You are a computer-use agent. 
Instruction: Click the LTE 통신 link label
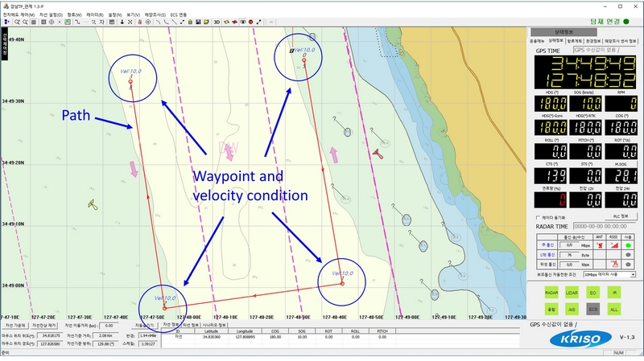[x=547, y=255]
